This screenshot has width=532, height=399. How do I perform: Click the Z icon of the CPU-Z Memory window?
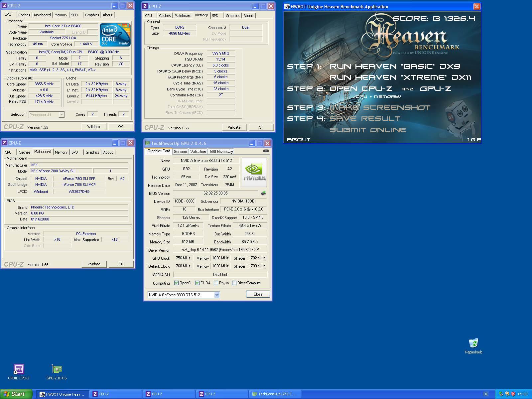145,6
